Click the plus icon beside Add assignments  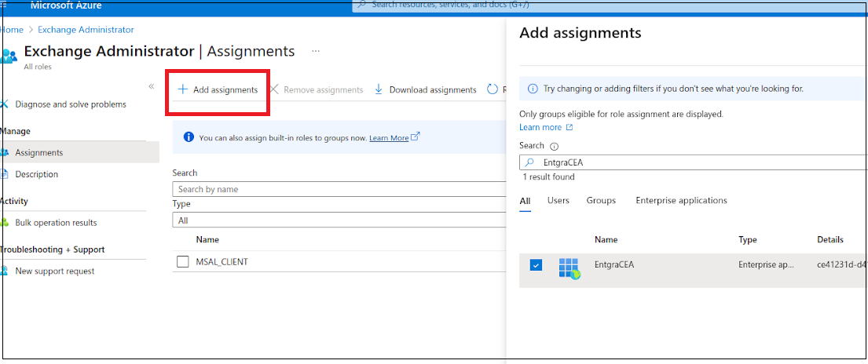pos(182,89)
